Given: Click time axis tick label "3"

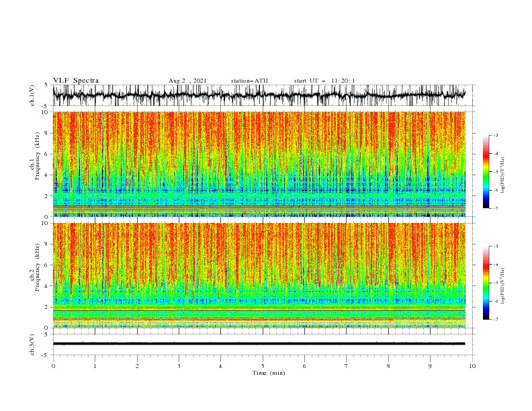Looking at the screenshot, I should (179, 366).
